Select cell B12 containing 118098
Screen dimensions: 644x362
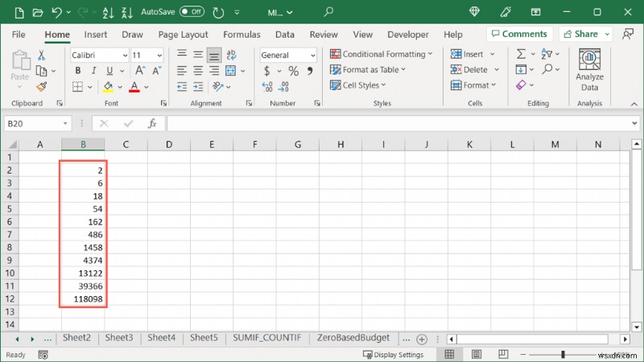click(83, 299)
